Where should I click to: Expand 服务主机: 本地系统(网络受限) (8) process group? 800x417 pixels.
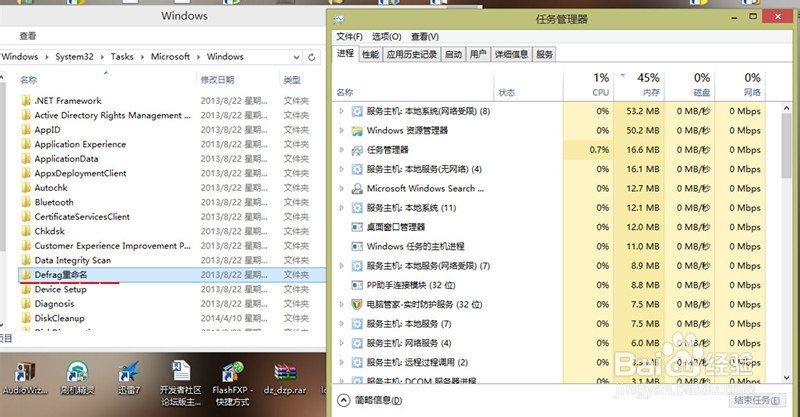[x=341, y=111]
